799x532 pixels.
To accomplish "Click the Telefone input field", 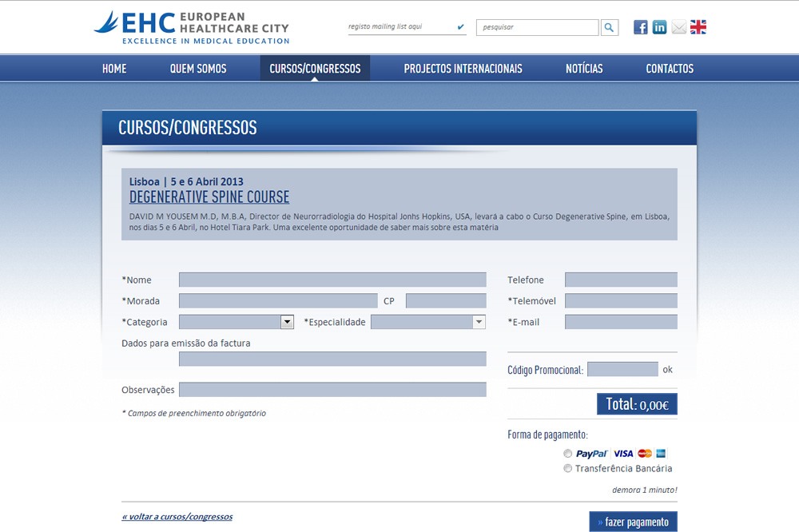I will 621,280.
